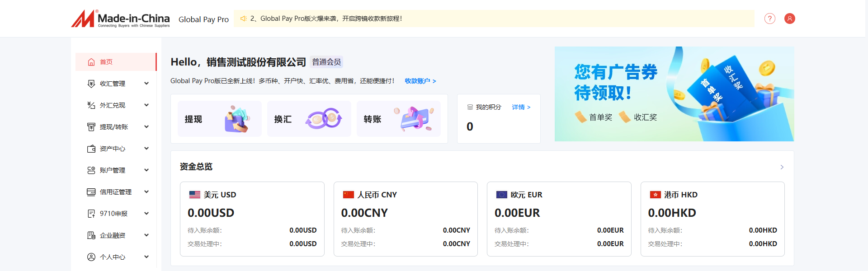Open the 收款账户 link
Image resolution: width=868 pixels, height=271 pixels.
[x=420, y=81]
